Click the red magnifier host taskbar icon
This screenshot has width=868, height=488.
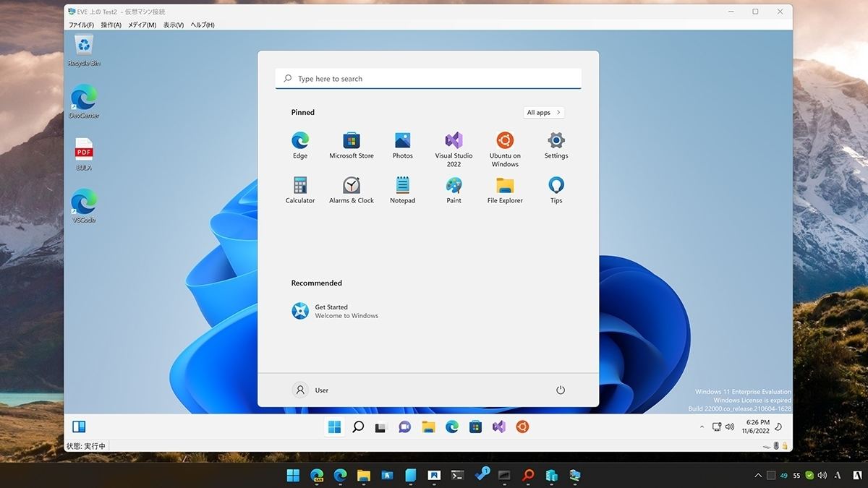coord(528,475)
